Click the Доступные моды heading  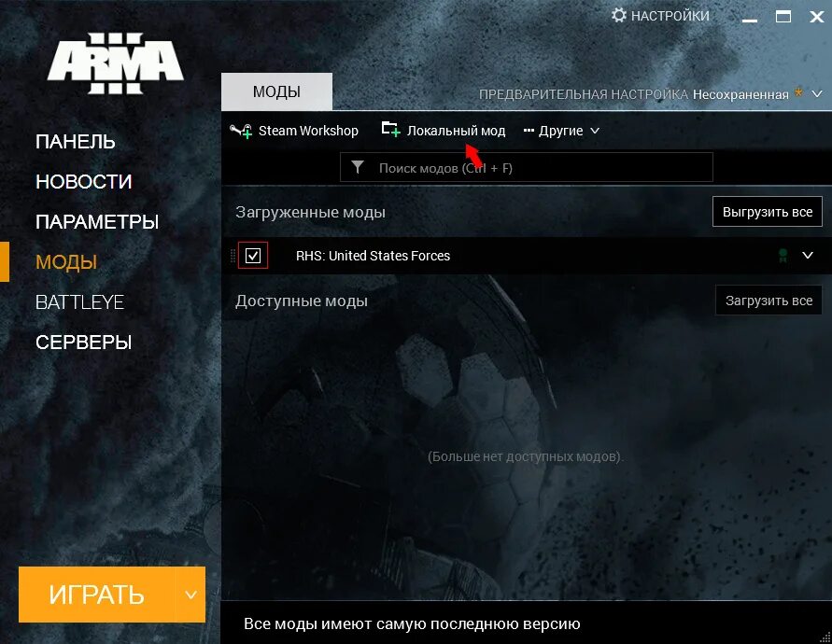coord(302,301)
